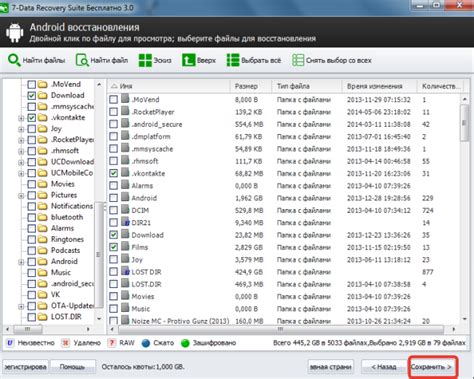Check the .RocketPlayer list checkbox

coord(113,112)
